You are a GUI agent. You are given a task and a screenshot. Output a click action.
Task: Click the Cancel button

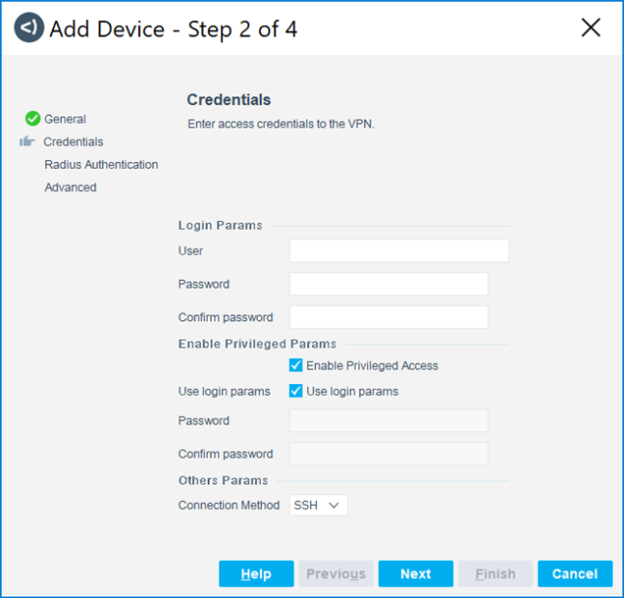(575, 574)
